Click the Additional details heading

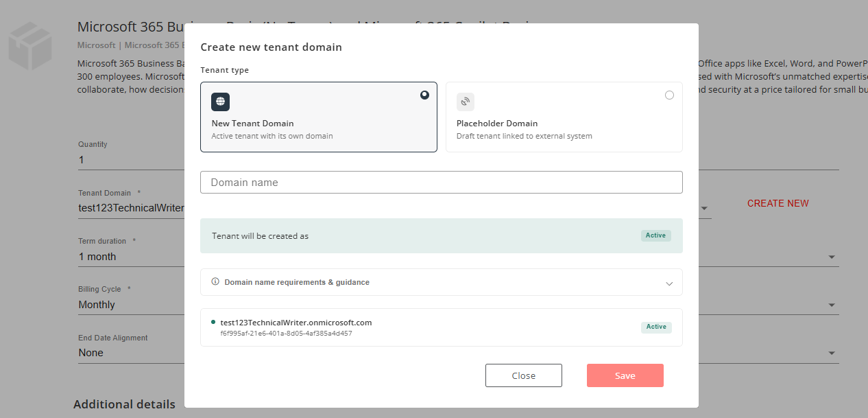click(124, 404)
